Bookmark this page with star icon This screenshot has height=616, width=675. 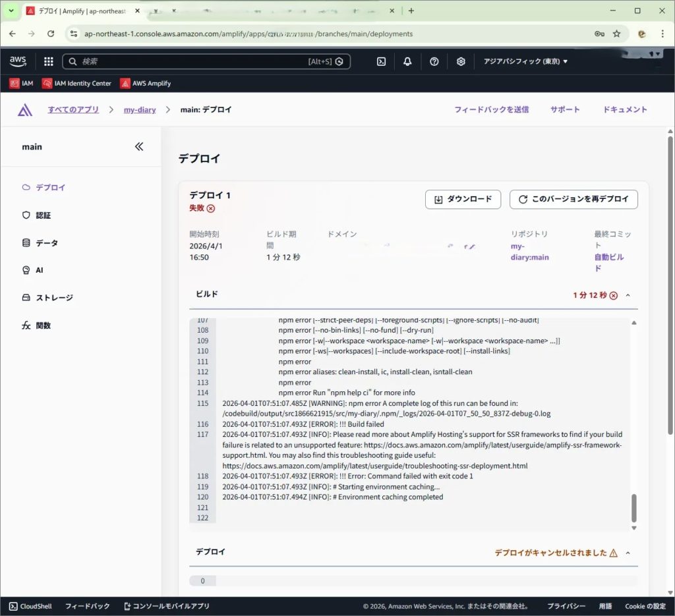point(616,34)
